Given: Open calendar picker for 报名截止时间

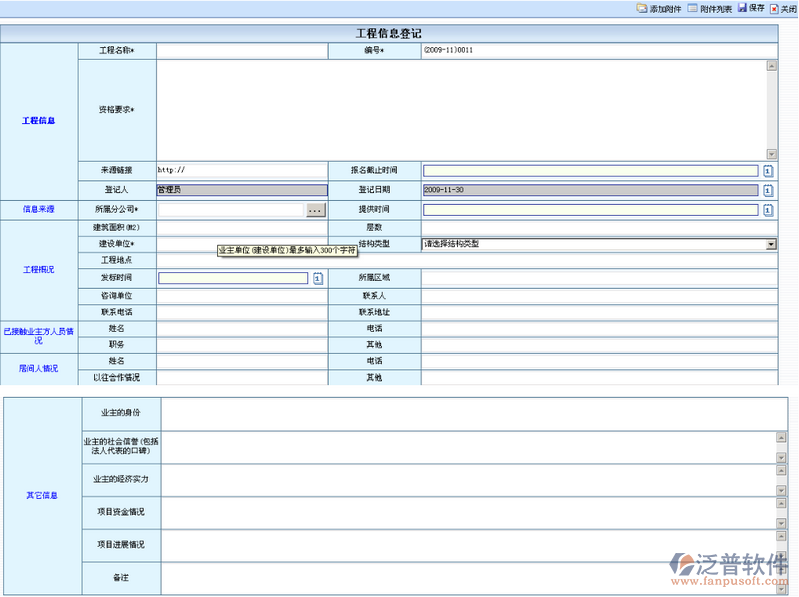Looking at the screenshot, I should coord(768,171).
